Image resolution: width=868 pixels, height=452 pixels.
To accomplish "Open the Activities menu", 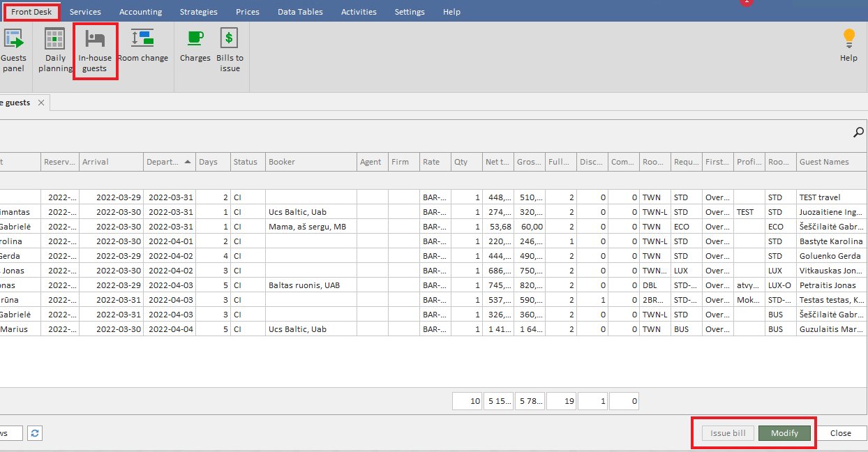I will click(359, 12).
